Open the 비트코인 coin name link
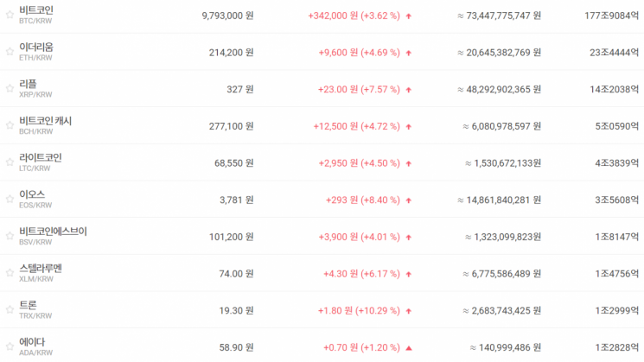 click(36, 10)
